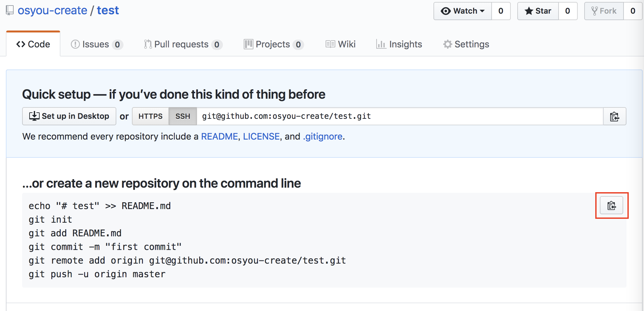
Task: Click the Fork button
Action: [604, 11]
